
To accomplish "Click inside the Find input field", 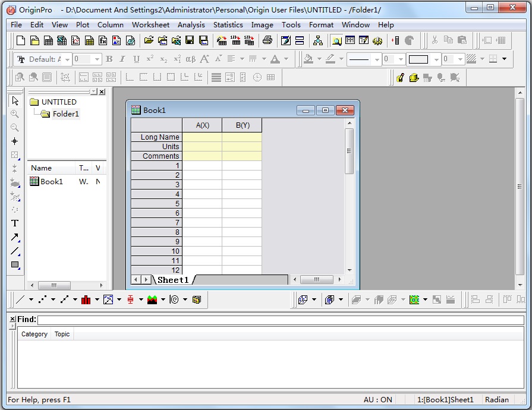I will tap(178, 320).
